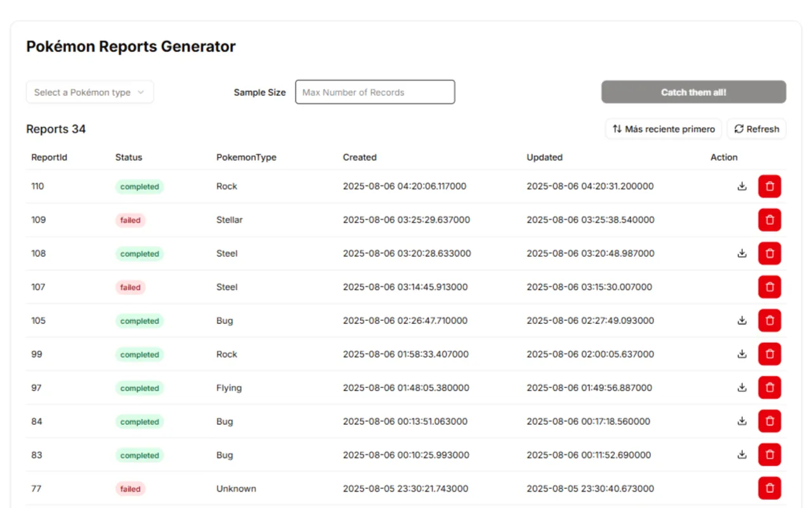Download report 83
This screenshot has width=812, height=508.
tap(742, 455)
